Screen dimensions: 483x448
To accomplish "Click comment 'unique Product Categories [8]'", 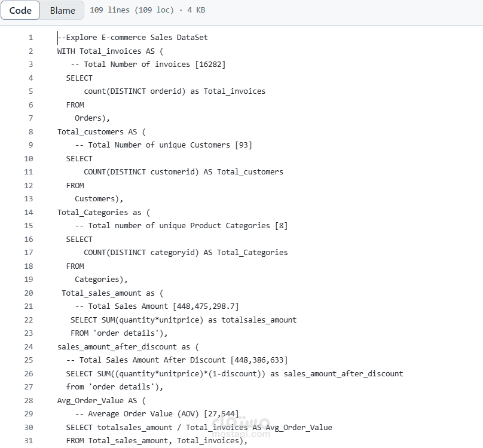I will (224, 226).
